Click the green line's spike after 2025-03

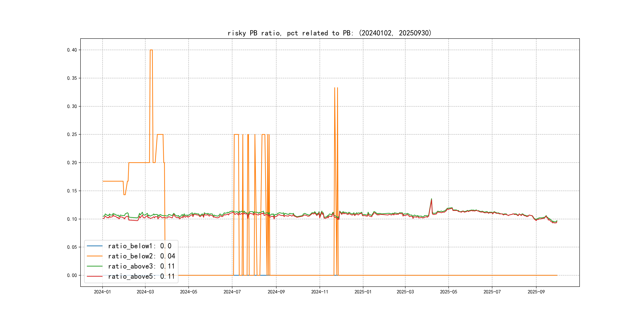pos(432,199)
